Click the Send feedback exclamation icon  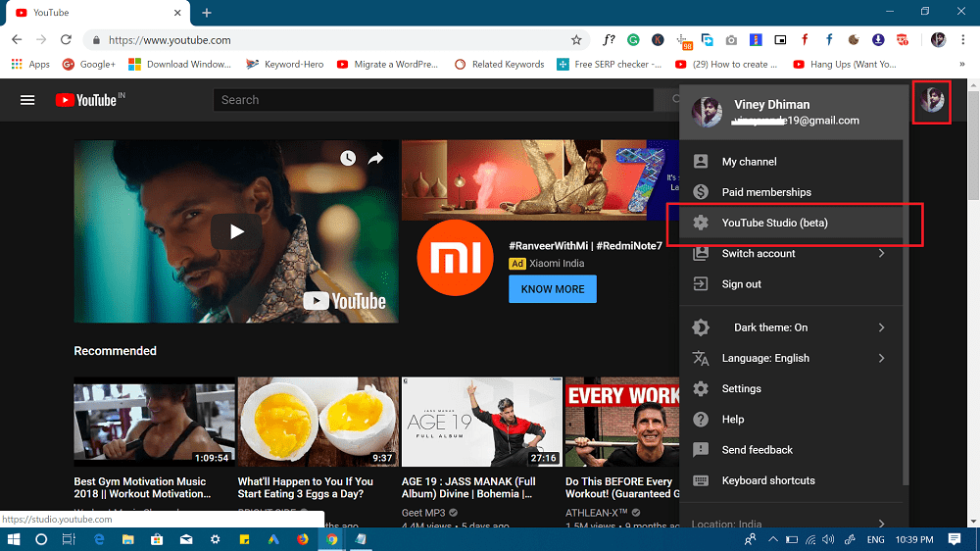click(701, 450)
